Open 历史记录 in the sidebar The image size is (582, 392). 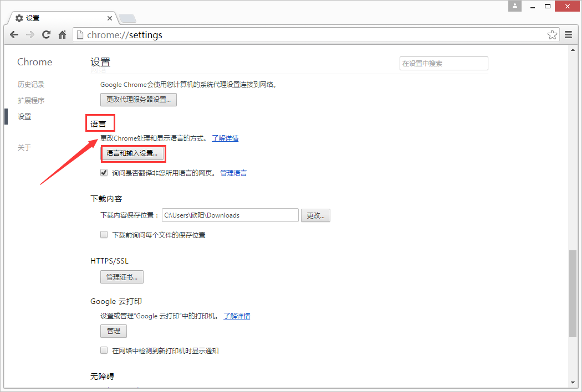(31, 85)
